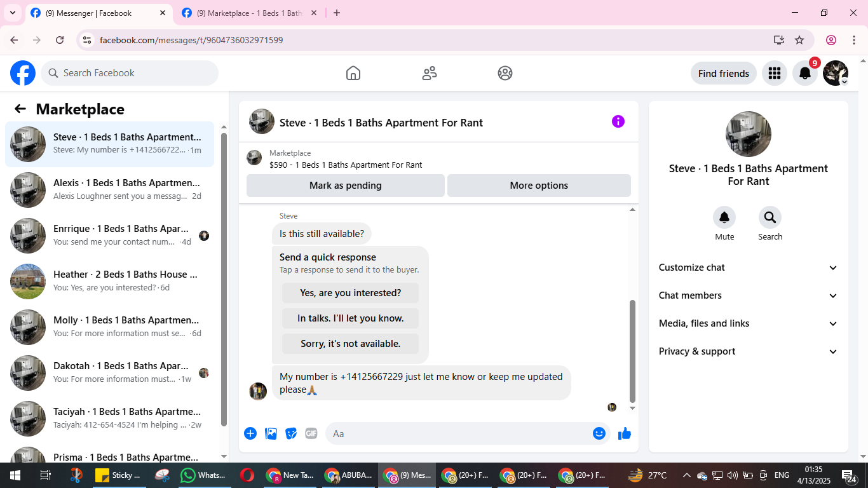Viewport: 868px width, 488px height.
Task: Show hidden system tray icons chevron
Action: (x=686, y=475)
